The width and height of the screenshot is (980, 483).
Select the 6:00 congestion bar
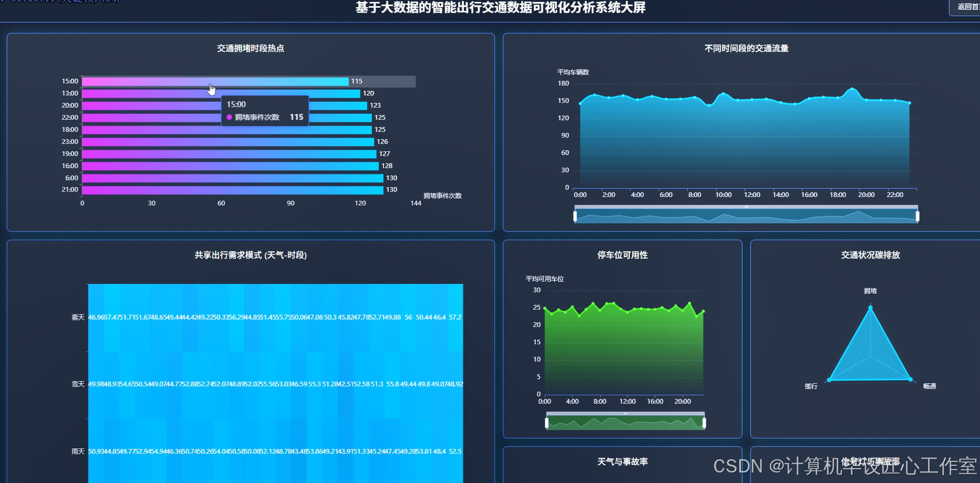(x=232, y=178)
